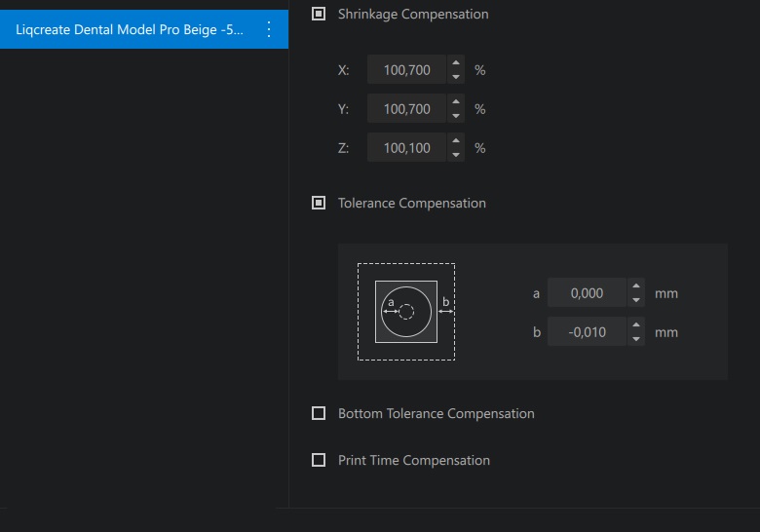Uncheck the Tolerance Compensation checkbox
The width and height of the screenshot is (760, 532).
click(319, 203)
